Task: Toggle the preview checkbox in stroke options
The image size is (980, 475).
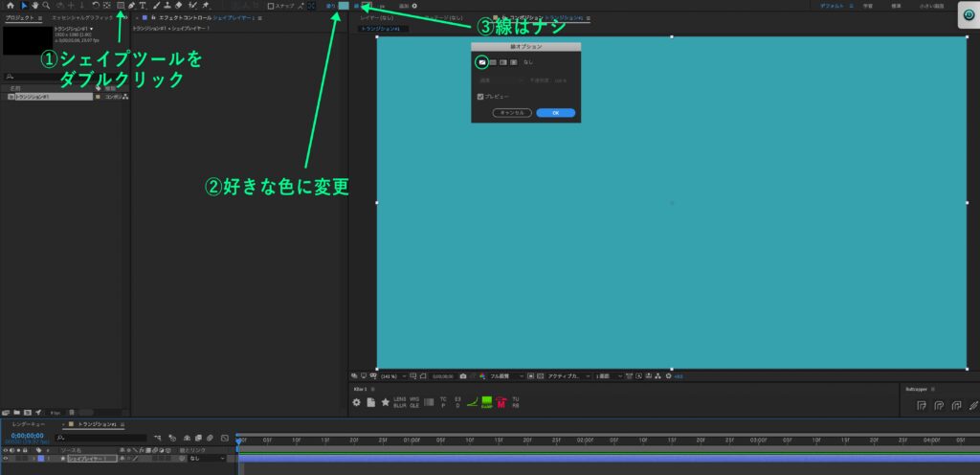Action: point(480,97)
